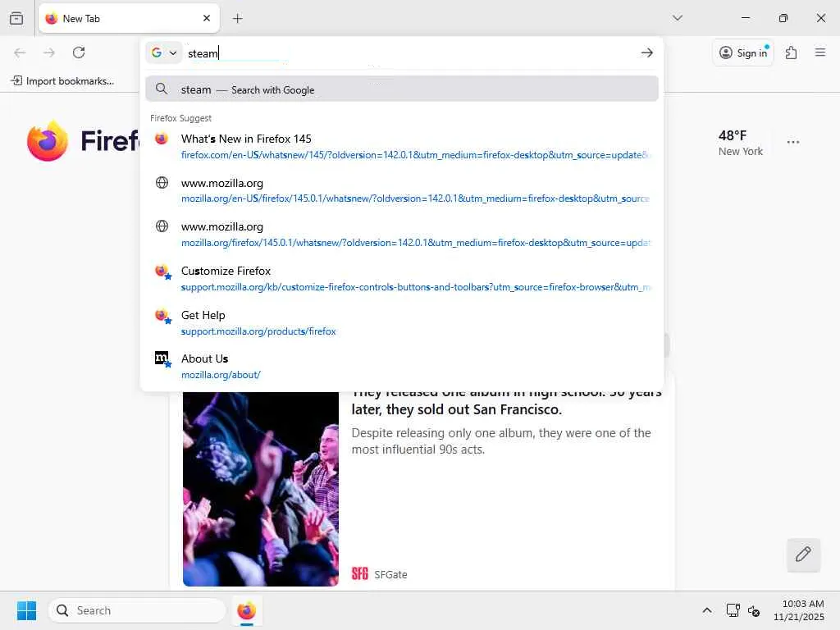Viewport: 840px width, 630px height.
Task: Open the weather widget three-dots menu
Action: point(793,142)
